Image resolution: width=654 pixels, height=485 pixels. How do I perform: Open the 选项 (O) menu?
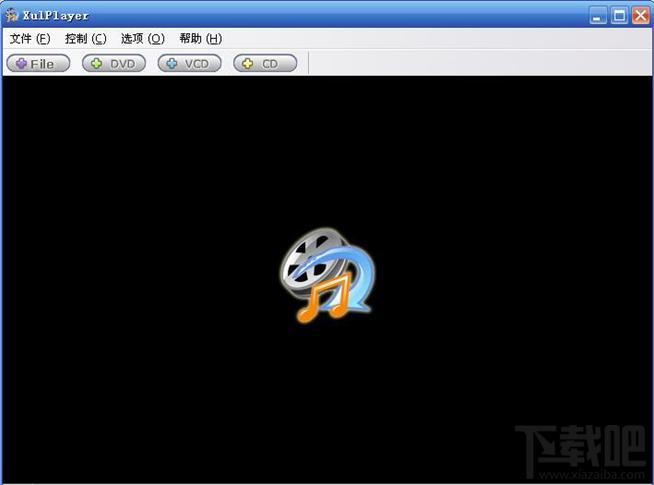[143, 39]
